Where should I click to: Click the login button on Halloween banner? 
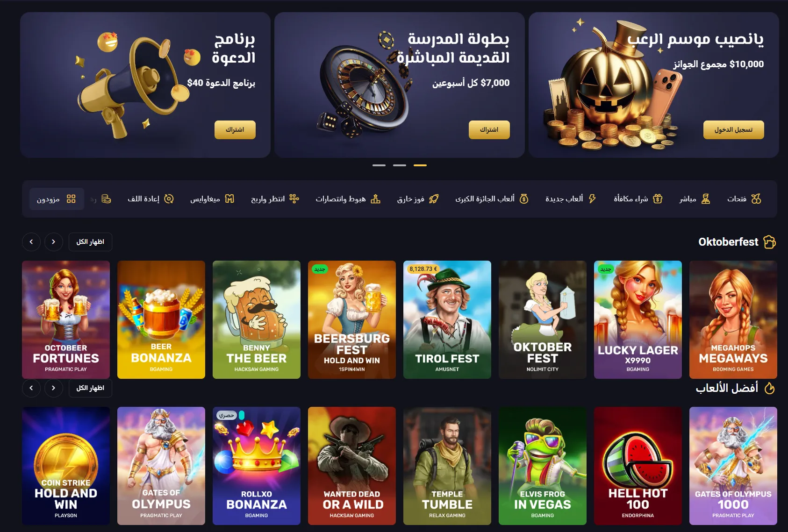733,130
